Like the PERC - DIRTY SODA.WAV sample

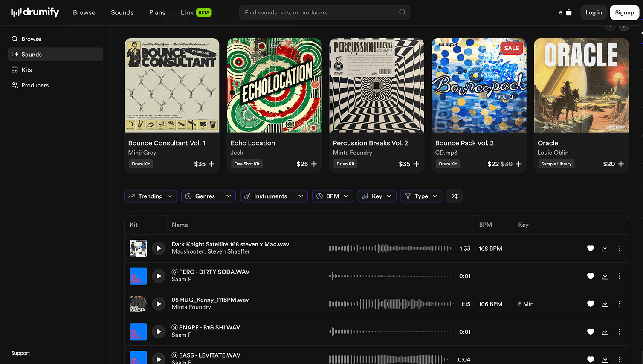click(591, 276)
